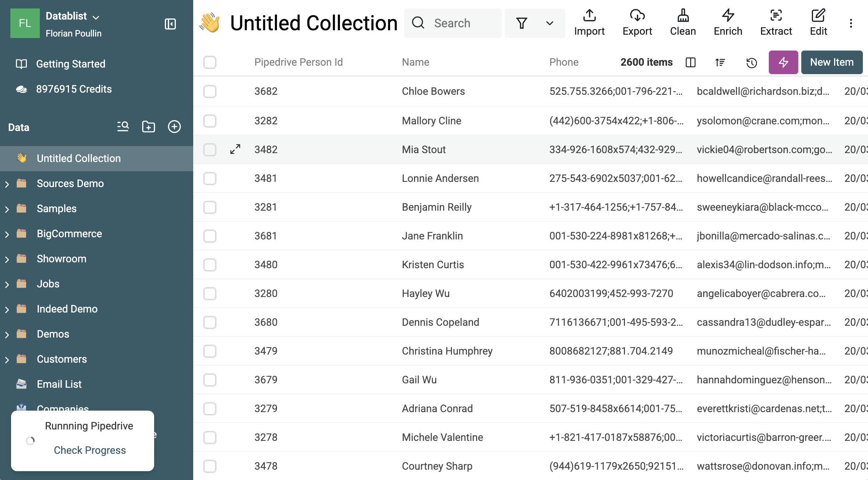Expand the Samples folder chevron
This screenshot has width=868, height=480.
pos(7,209)
